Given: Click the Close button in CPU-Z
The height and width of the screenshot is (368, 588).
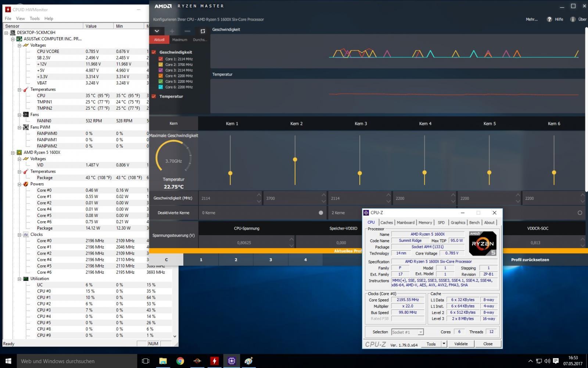Looking at the screenshot, I should [x=488, y=344].
